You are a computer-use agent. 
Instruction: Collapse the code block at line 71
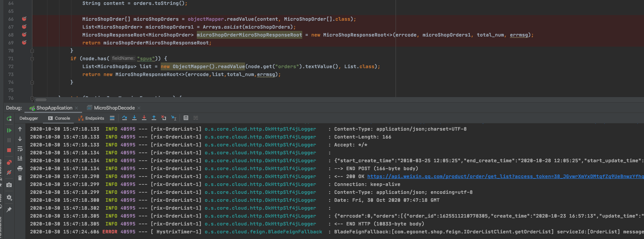click(32, 59)
